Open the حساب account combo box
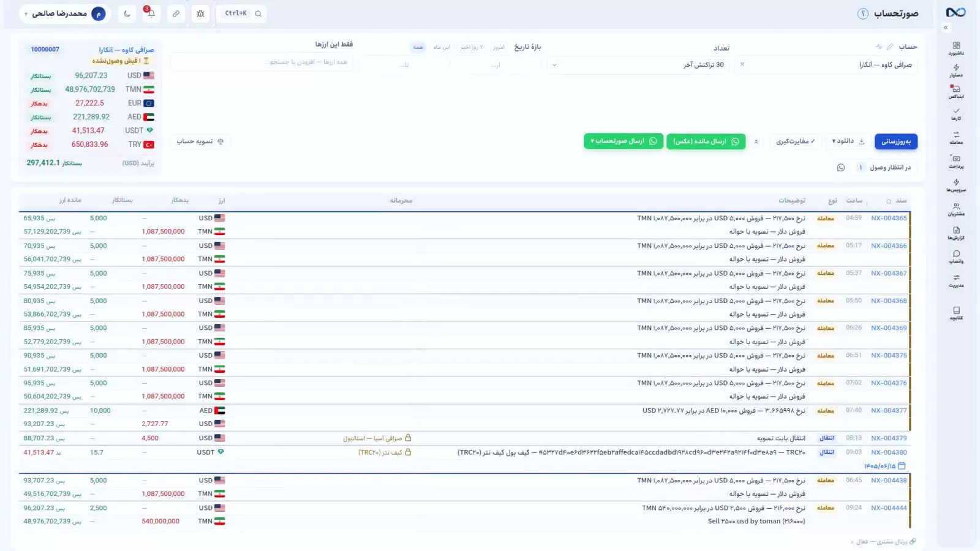 tap(825, 64)
